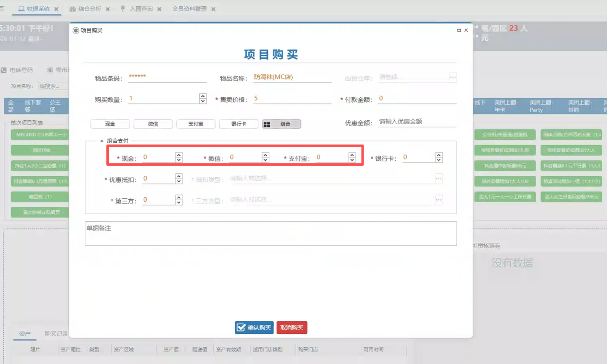Select 现金 payment method
This screenshot has height=364, width=607.
[110, 124]
